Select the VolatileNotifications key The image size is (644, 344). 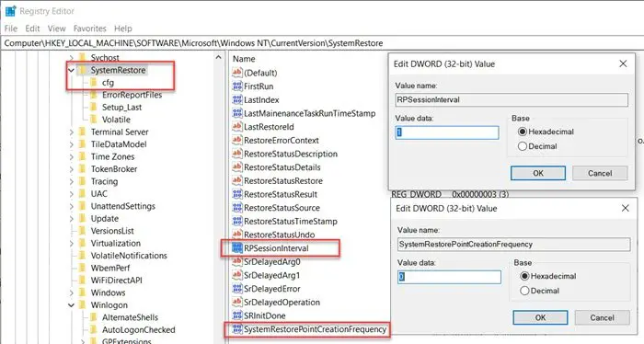129,256
